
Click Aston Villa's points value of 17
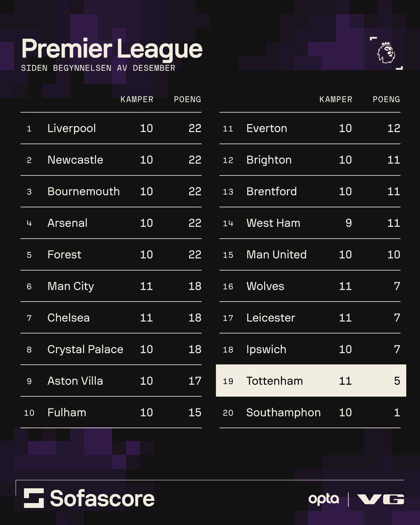click(195, 381)
